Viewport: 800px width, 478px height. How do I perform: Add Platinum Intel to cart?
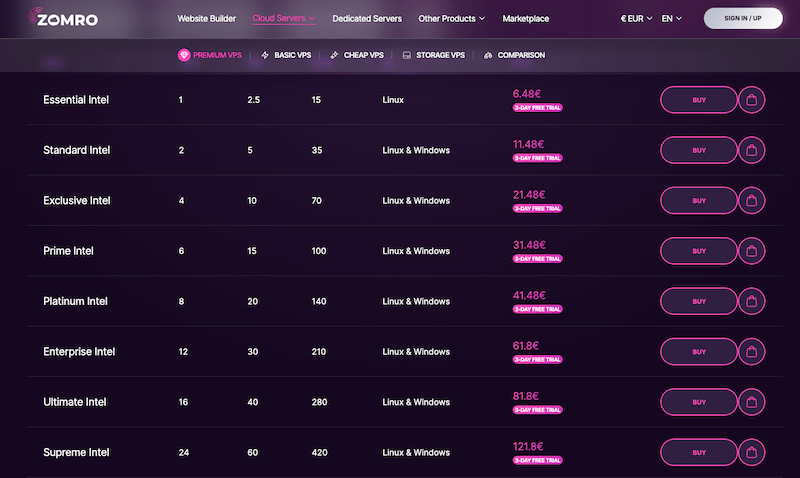click(752, 301)
